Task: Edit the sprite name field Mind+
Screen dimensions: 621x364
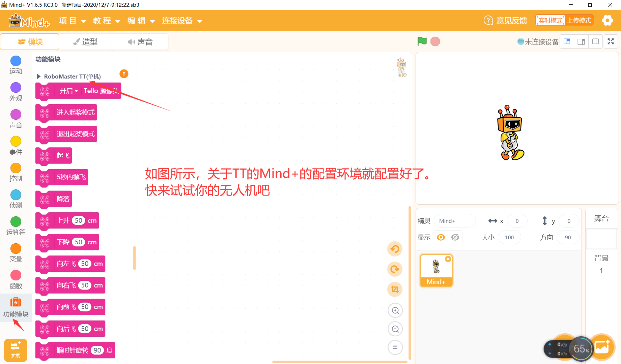Action: [455, 221]
